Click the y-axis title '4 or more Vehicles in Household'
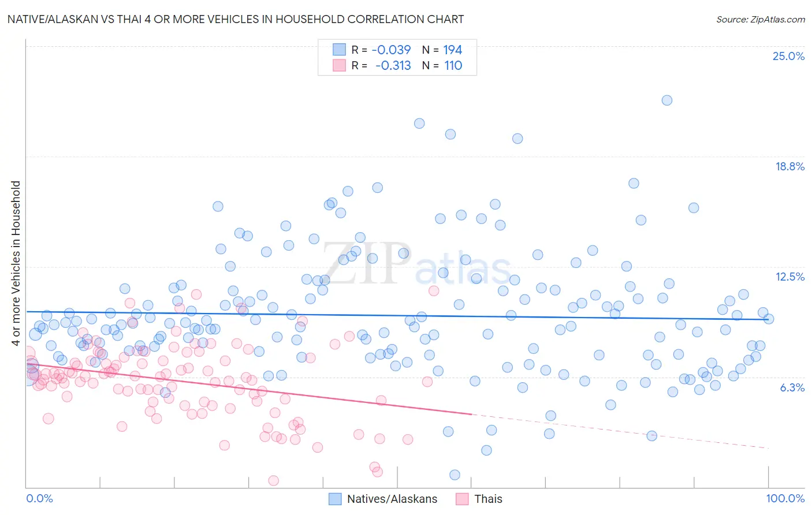The height and width of the screenshot is (515, 812). click(x=16, y=263)
